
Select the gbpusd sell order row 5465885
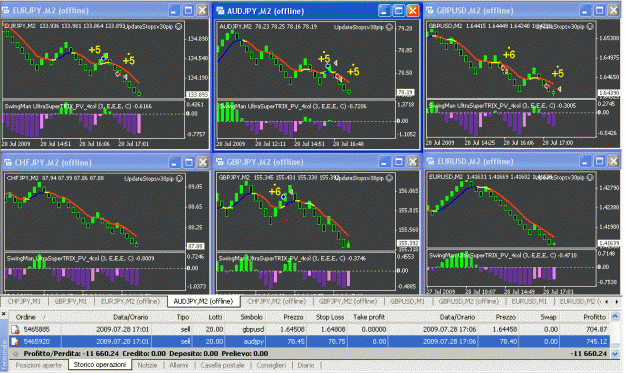[x=309, y=329]
